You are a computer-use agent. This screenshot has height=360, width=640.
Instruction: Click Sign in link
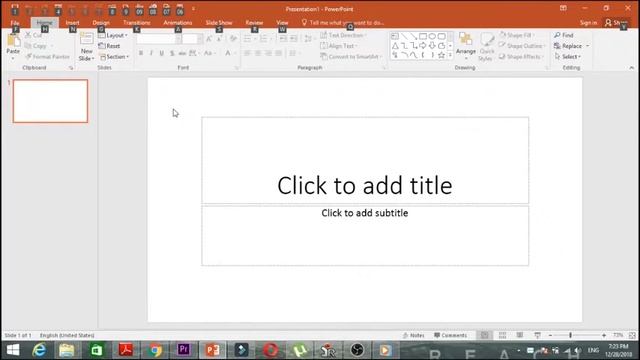tap(588, 23)
